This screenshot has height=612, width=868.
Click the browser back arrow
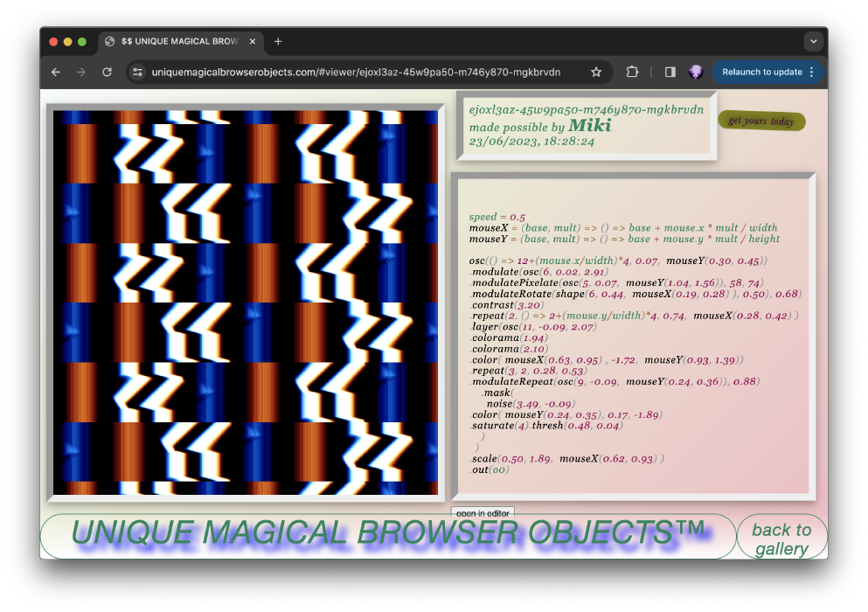56,72
